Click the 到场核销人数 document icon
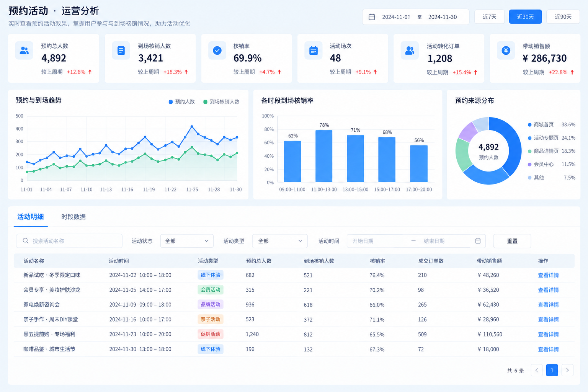The image size is (588, 392). [121, 50]
